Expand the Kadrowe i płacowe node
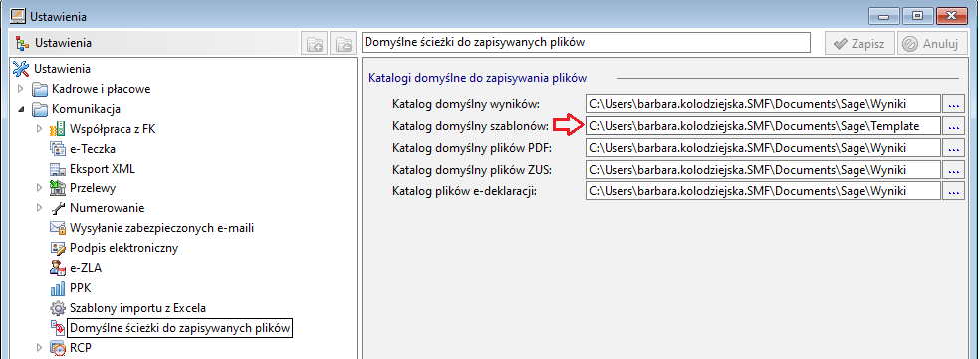Screen dimensions: 980x359 coord(21,89)
